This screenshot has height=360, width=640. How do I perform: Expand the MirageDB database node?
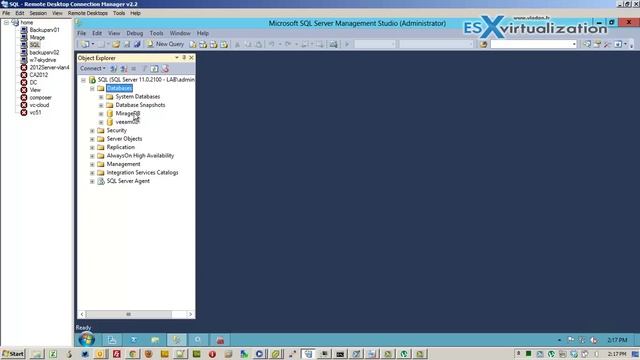point(101,114)
